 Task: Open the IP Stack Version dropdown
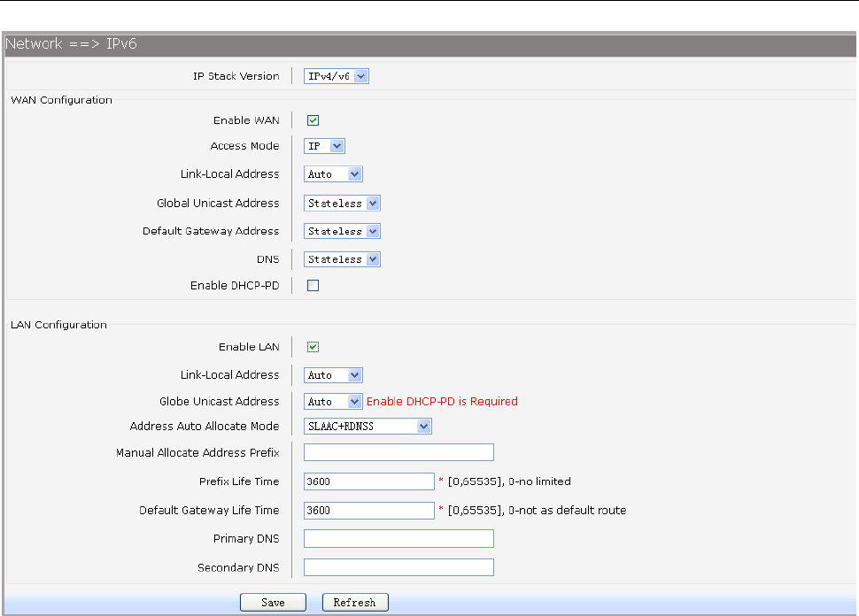tap(337, 76)
